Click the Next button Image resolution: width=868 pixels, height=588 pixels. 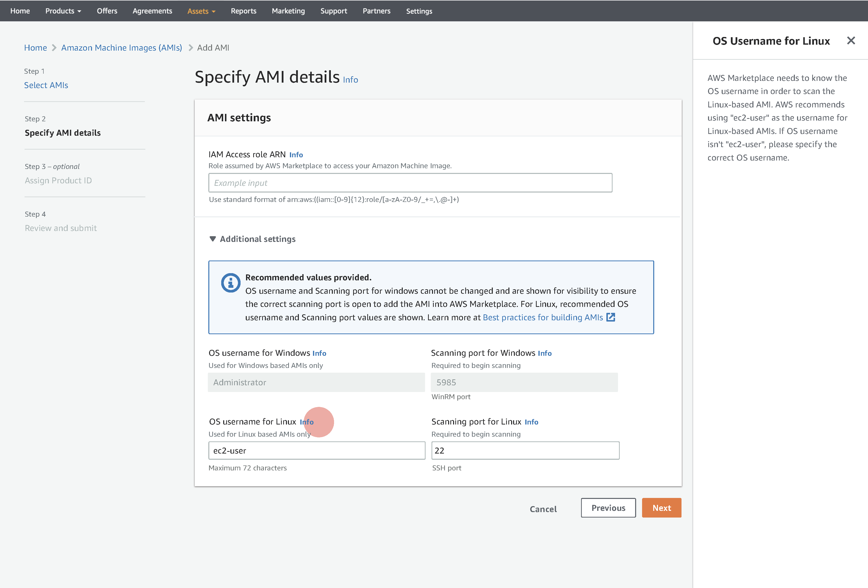coord(661,508)
